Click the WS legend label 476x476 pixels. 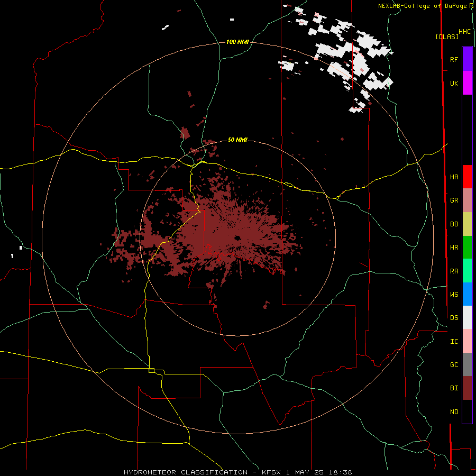454,294
